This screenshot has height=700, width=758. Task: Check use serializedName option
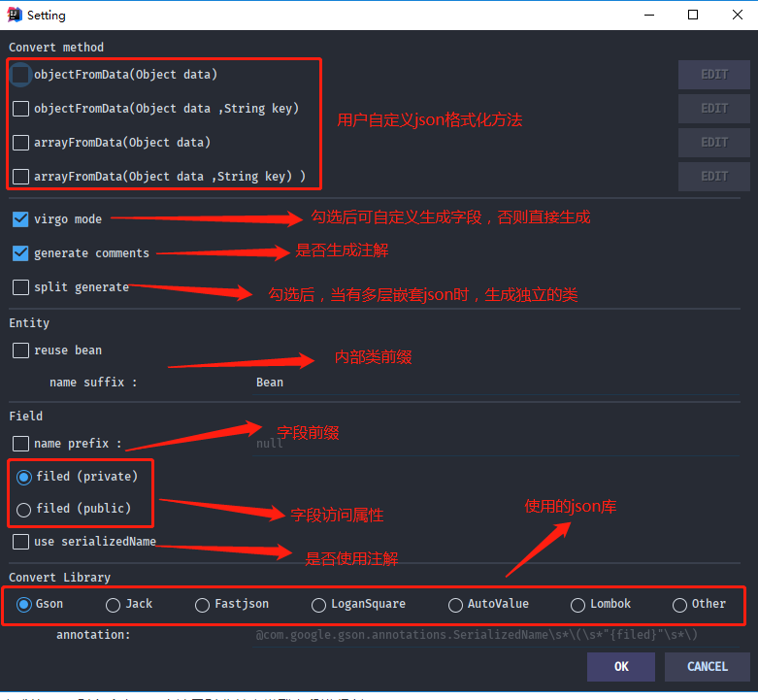pyautogui.click(x=20, y=542)
